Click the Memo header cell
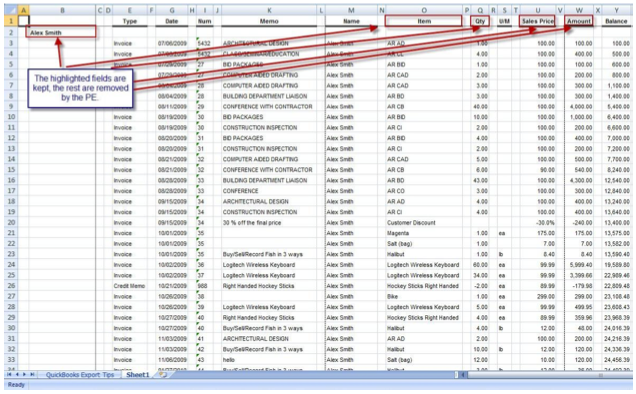The width and height of the screenshot is (636, 394). [269, 21]
